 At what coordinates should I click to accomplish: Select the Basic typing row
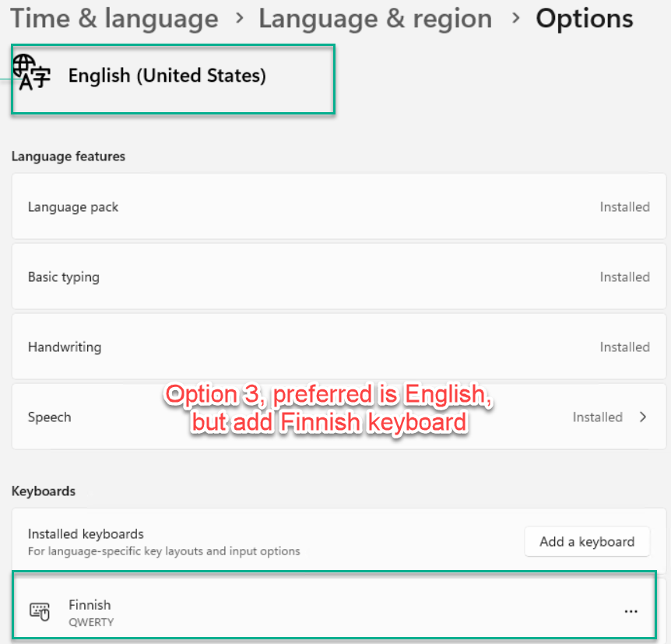(x=339, y=276)
